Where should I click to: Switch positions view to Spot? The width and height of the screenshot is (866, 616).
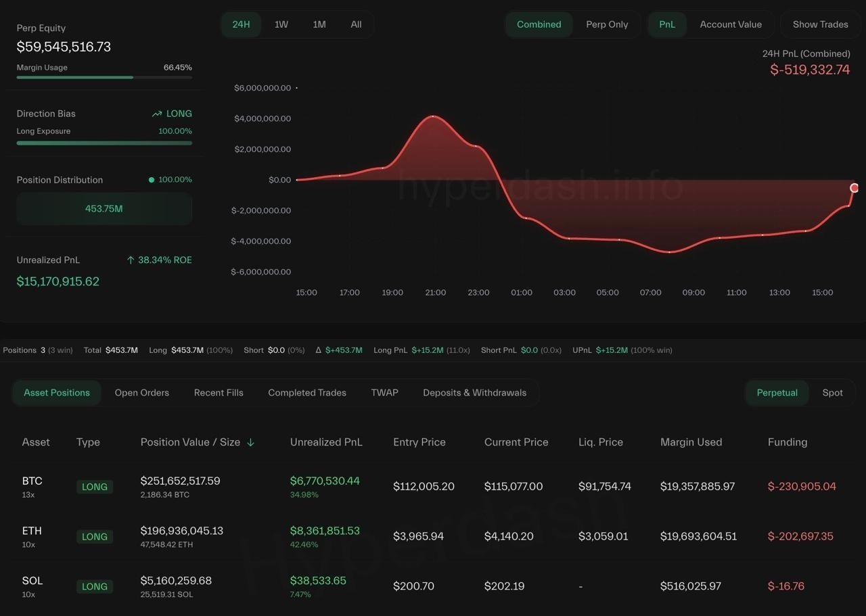click(832, 393)
